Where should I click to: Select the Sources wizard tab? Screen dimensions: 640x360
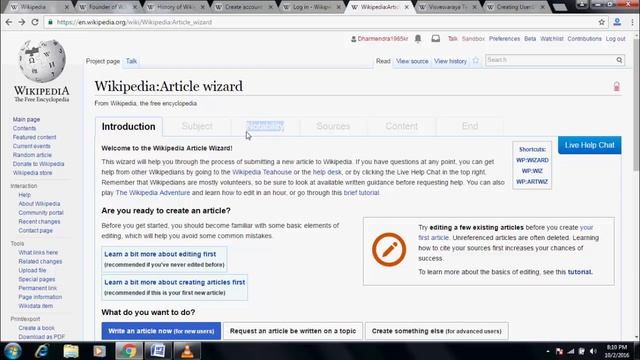[333, 126]
